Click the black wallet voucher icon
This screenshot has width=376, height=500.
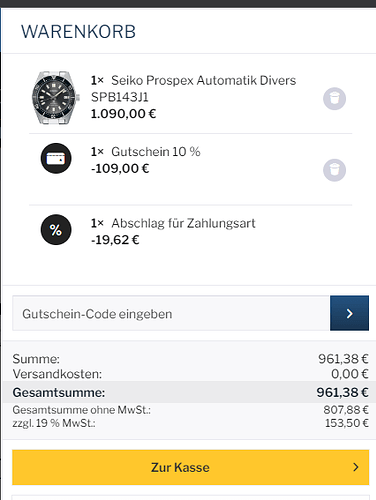pos(56,158)
